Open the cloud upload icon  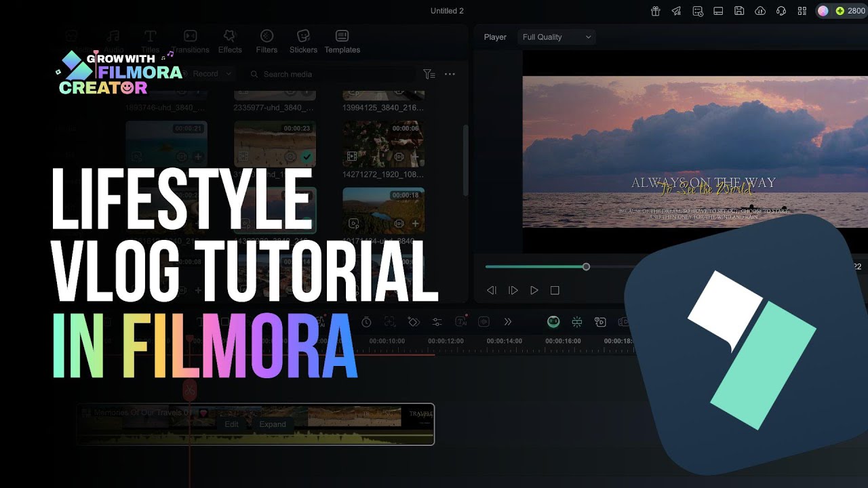[x=760, y=11]
